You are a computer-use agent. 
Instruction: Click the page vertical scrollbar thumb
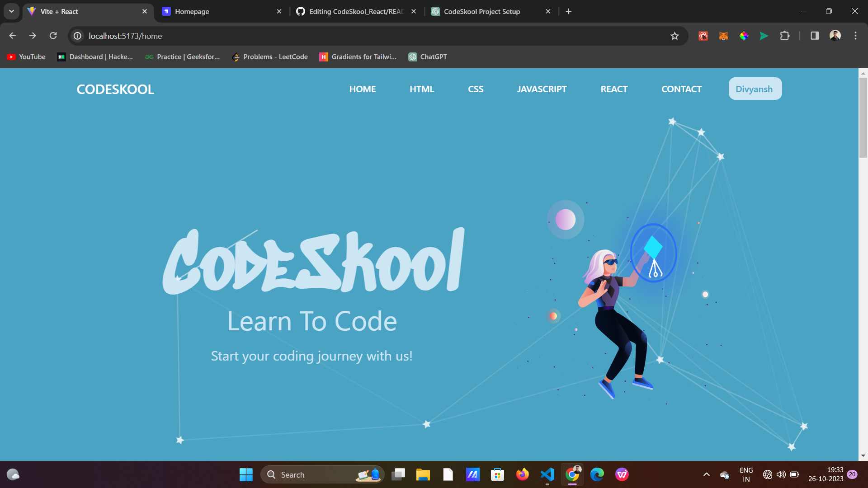(863, 117)
